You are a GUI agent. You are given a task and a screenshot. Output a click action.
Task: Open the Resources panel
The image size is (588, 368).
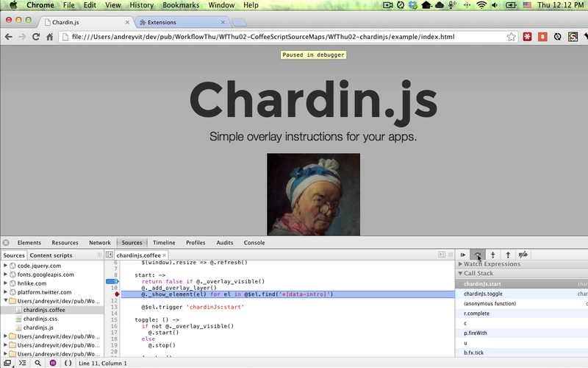click(65, 243)
